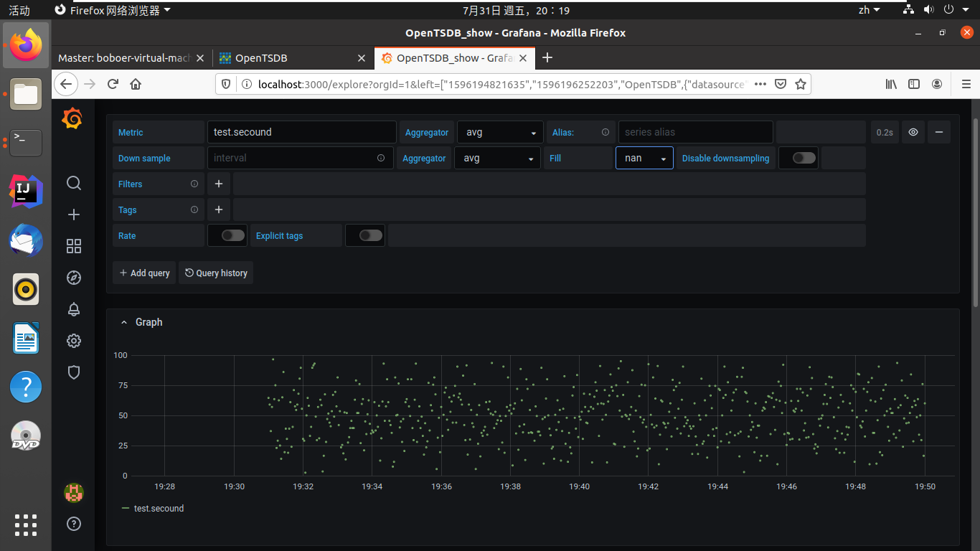Open Files manager from the dock
The height and width of the screenshot is (551, 980).
pyautogui.click(x=26, y=94)
